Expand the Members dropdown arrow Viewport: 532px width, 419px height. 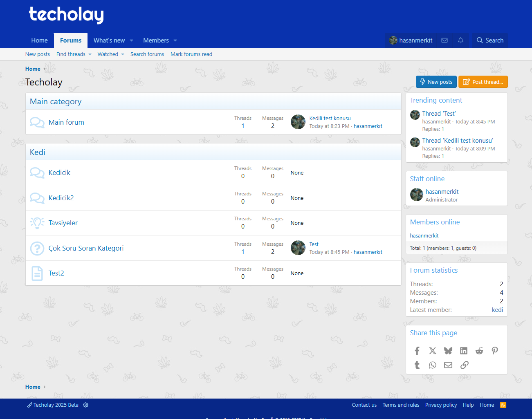coord(175,40)
